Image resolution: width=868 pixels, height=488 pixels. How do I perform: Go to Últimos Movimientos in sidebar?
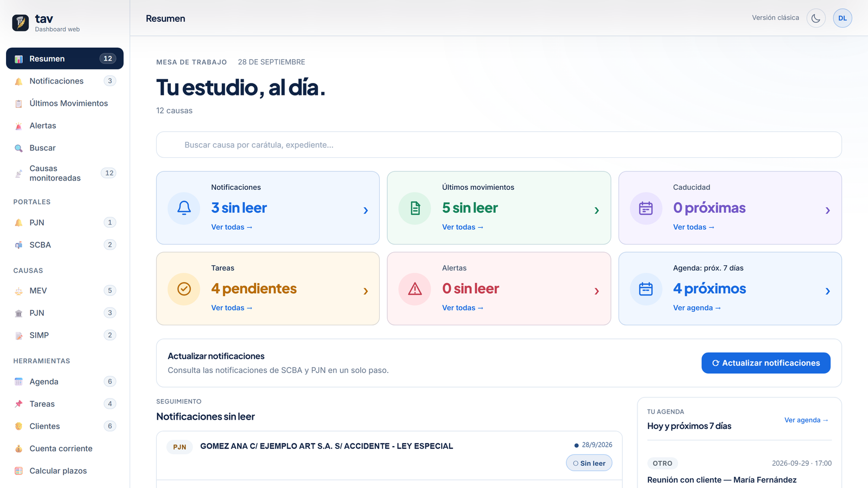coord(65,103)
